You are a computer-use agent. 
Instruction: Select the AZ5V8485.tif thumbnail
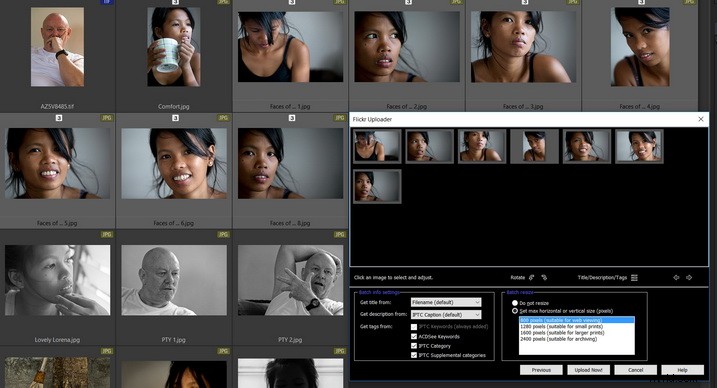point(57,47)
